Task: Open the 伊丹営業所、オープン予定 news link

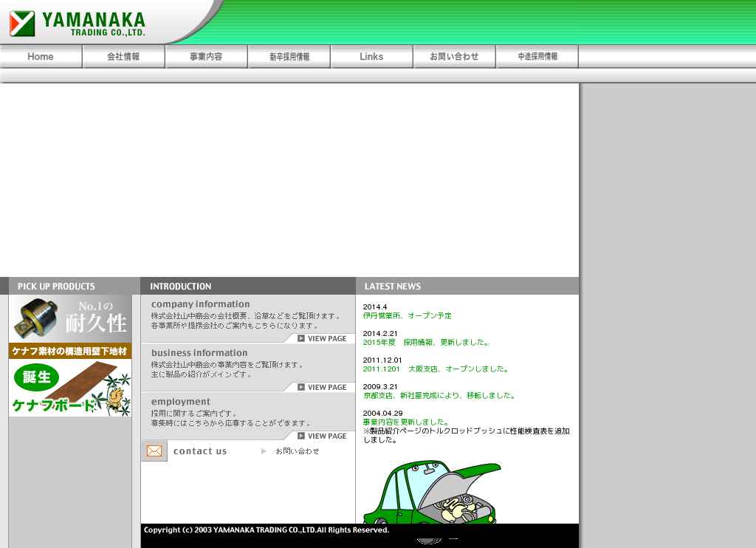Action: coord(407,316)
